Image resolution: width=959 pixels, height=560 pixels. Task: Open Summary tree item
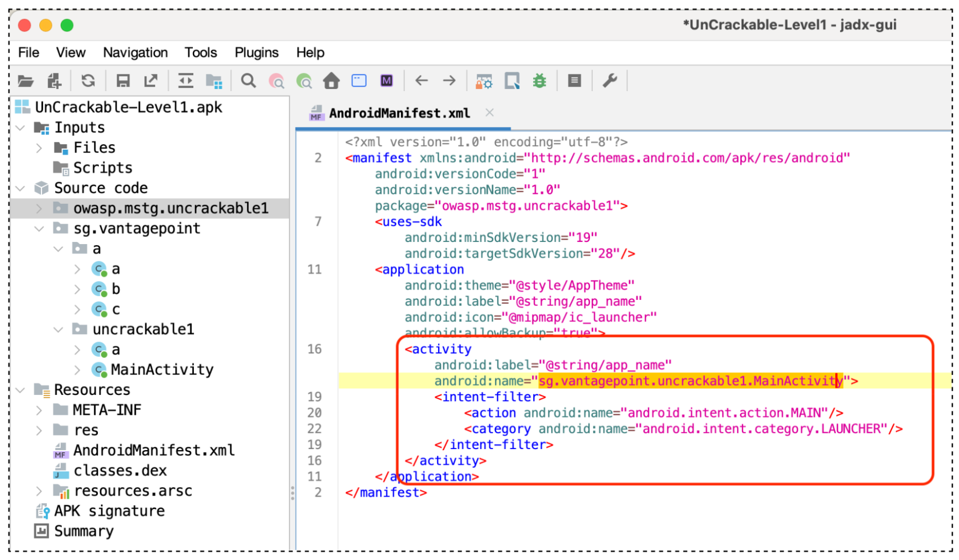click(x=84, y=531)
